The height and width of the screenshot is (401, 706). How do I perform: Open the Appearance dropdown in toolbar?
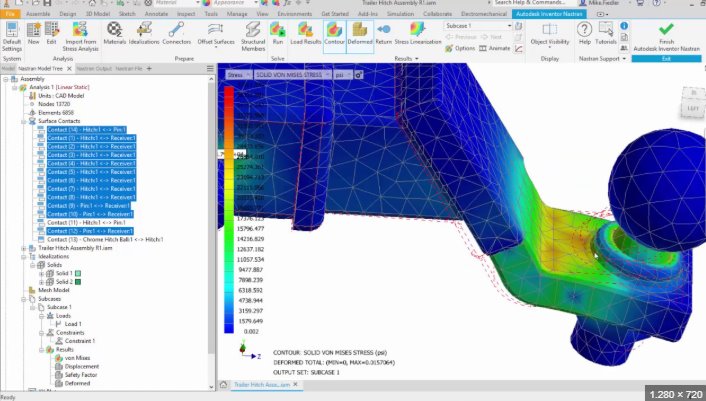(235, 3)
